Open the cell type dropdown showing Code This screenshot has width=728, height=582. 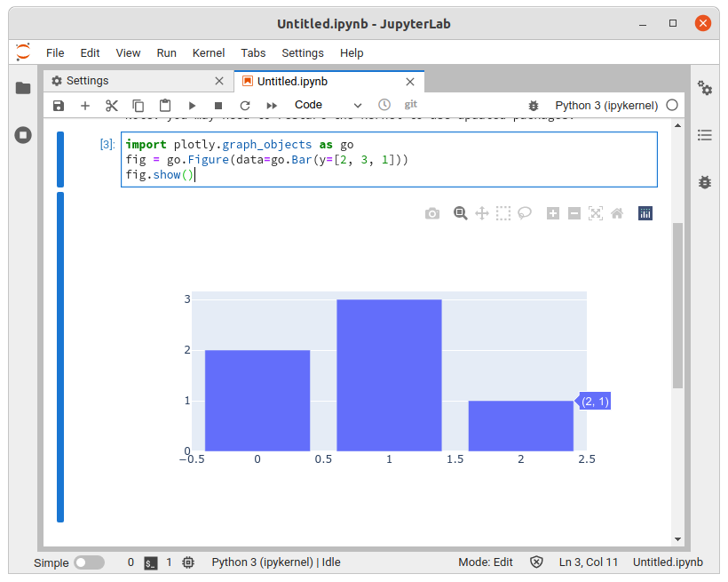pyautogui.click(x=328, y=104)
